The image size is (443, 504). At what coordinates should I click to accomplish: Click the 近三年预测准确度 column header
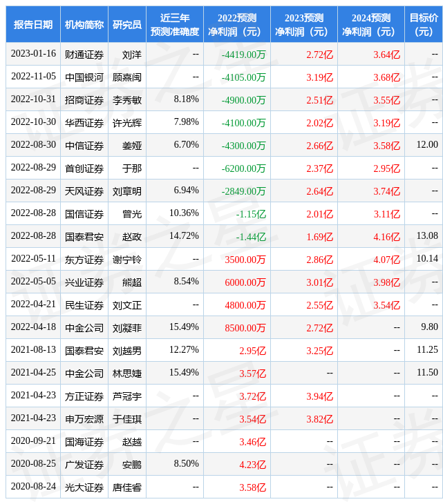175,24
